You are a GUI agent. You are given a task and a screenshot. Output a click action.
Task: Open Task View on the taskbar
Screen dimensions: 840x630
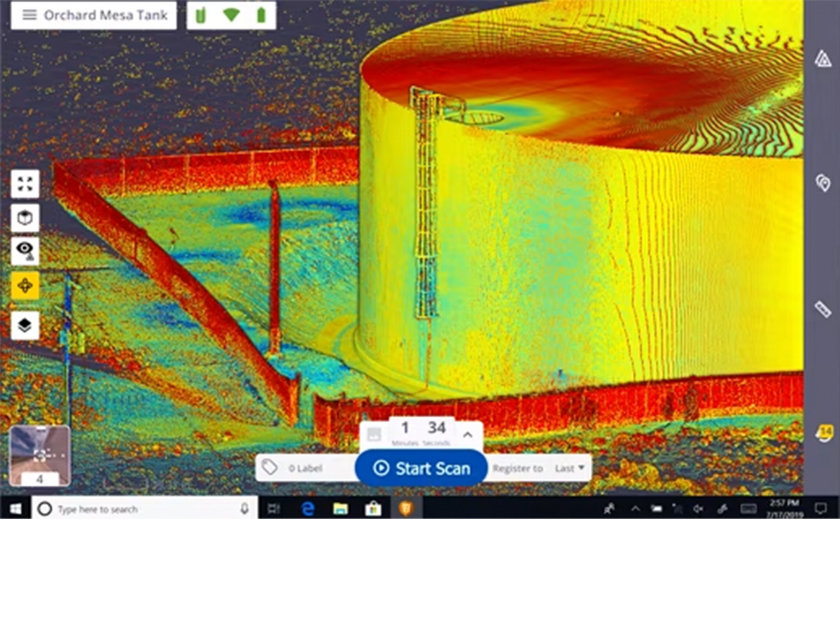tap(274, 509)
